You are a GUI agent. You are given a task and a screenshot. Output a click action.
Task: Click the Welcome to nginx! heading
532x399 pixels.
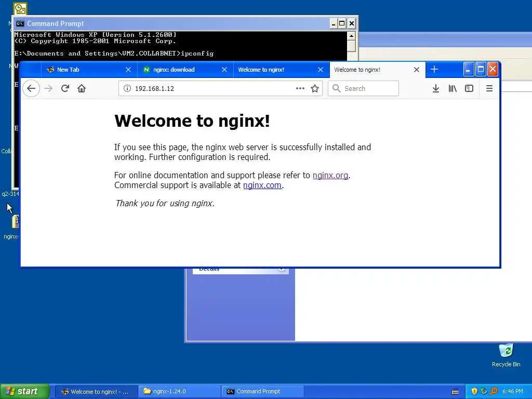point(192,121)
